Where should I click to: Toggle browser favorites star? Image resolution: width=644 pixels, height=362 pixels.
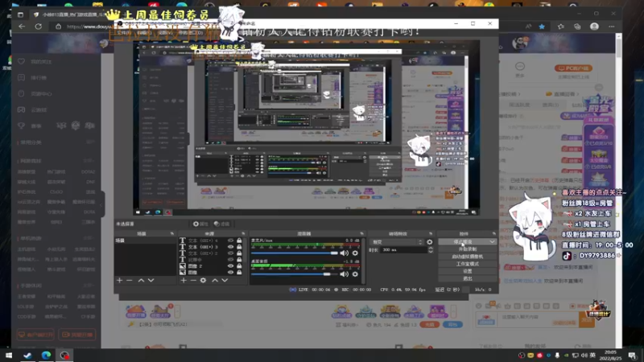[x=542, y=27]
